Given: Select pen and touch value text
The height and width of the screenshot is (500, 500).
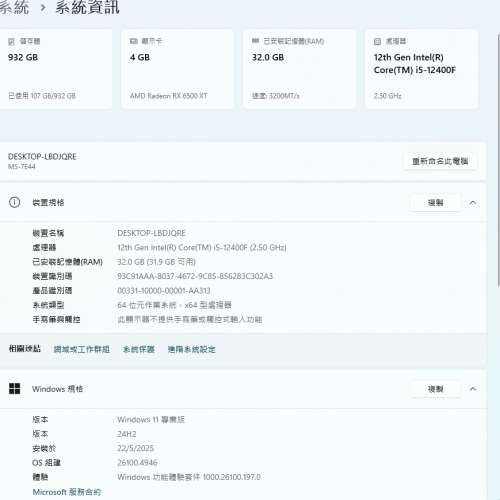Looking at the screenshot, I should (x=190, y=319).
